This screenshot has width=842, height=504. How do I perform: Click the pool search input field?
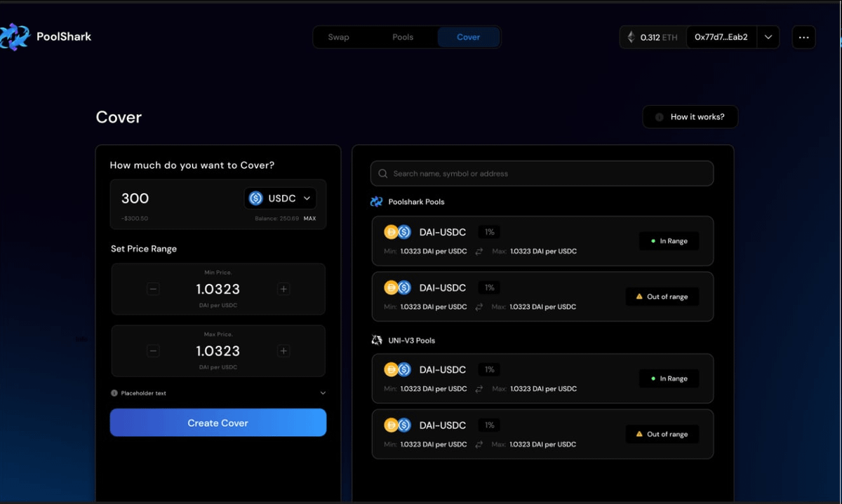pos(547,174)
